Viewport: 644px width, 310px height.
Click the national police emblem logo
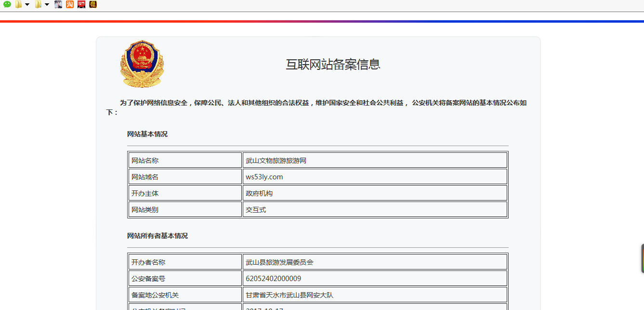(142, 64)
